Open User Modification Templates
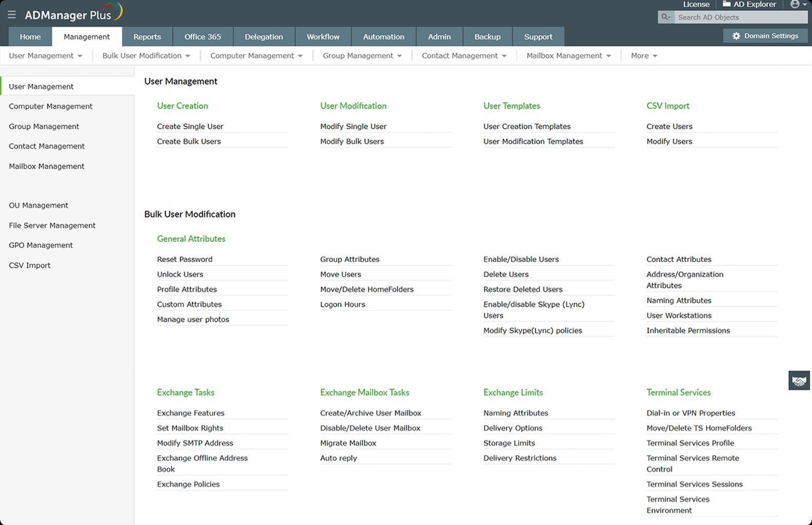Screen dimensions: 812x525 [x=533, y=141]
